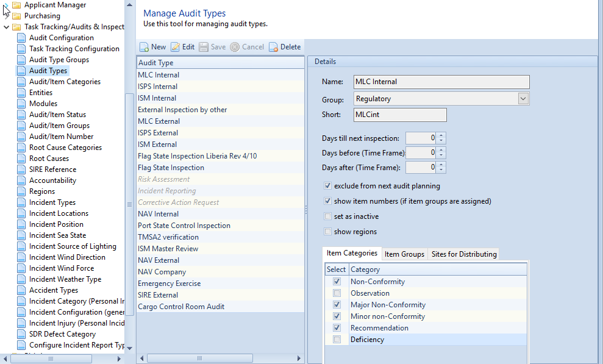603x364 pixels.
Task: Toggle show item numbers checkbox
Action: [327, 201]
